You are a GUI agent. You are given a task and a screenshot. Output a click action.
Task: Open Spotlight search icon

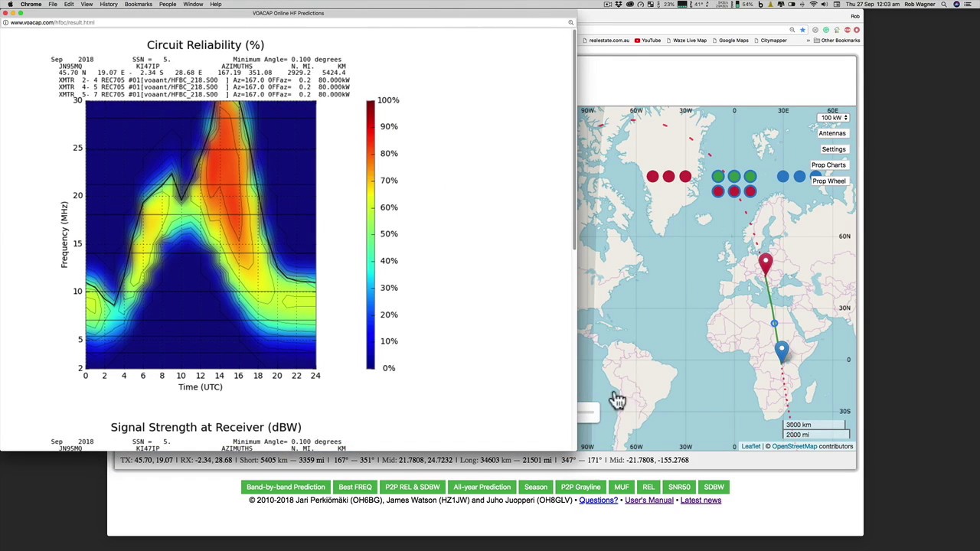click(x=945, y=4)
